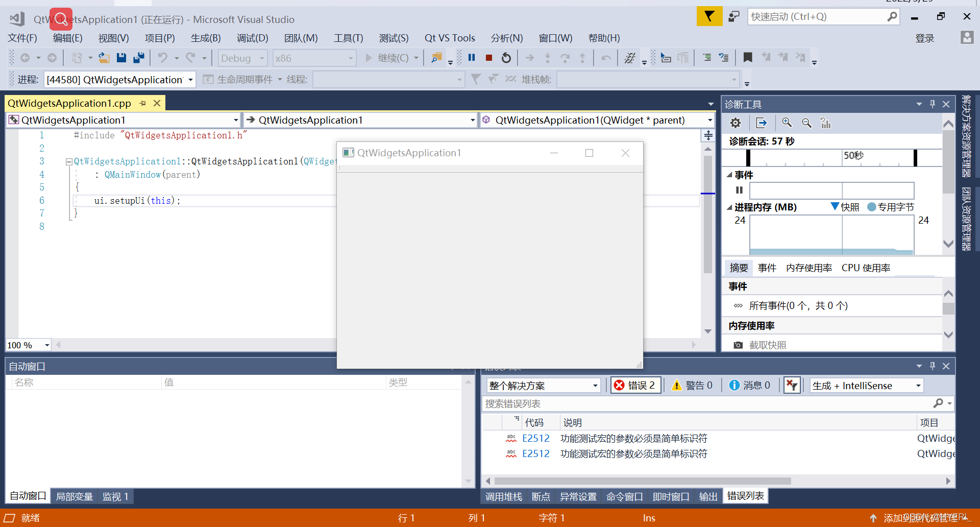Open 所有事件(0 个，共 0 个) link

798,306
